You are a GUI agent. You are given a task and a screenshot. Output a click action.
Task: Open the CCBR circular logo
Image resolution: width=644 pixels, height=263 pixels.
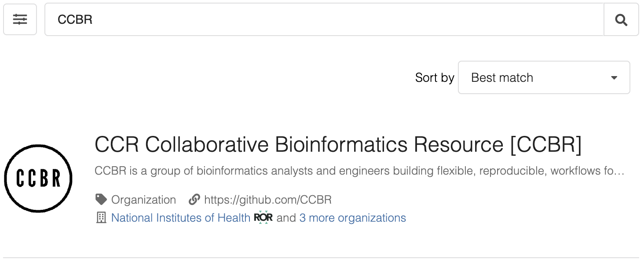click(38, 178)
